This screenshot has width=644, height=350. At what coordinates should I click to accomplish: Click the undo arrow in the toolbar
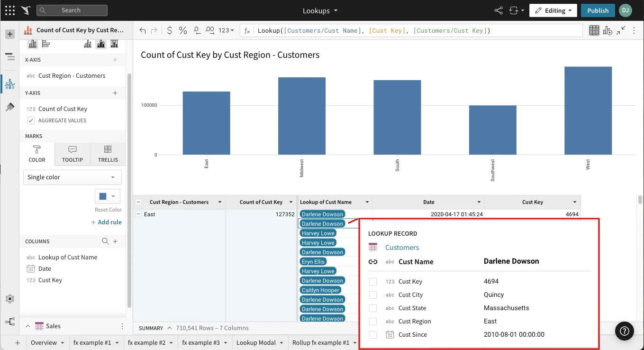pyautogui.click(x=143, y=30)
